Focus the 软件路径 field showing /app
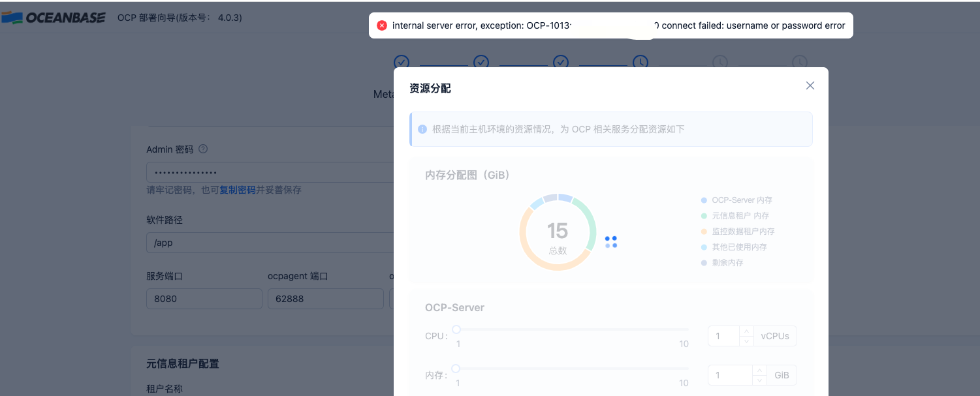The height and width of the screenshot is (396, 980). coord(270,243)
